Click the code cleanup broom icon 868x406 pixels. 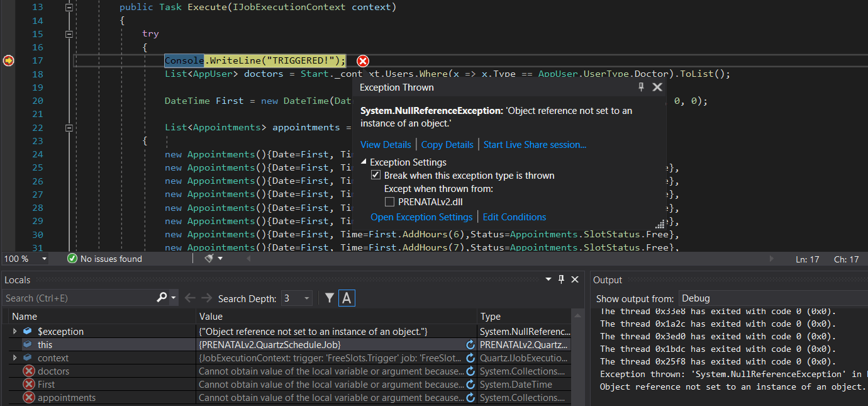point(209,259)
